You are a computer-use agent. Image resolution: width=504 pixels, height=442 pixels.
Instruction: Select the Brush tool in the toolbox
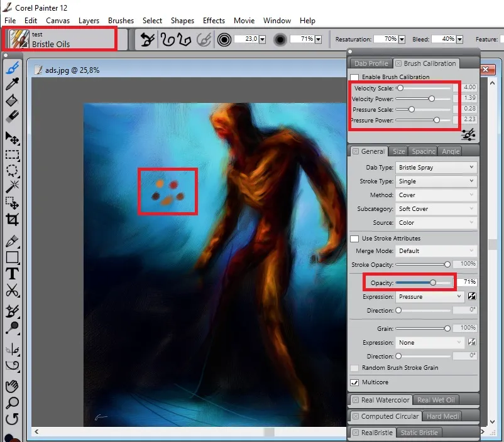pyautogui.click(x=12, y=68)
